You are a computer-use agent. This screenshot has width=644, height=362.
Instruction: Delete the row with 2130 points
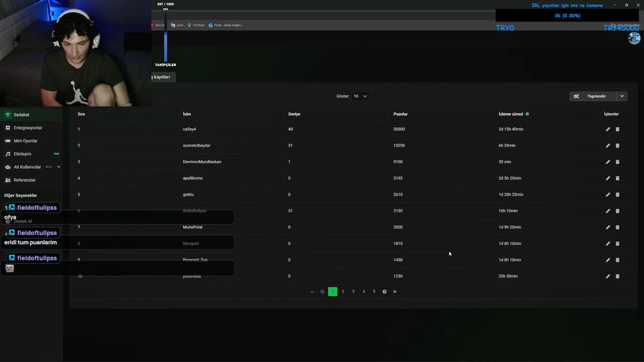pos(617,211)
